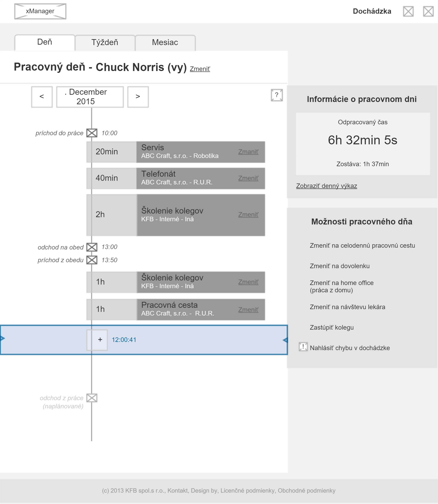
Task: Go to the previous day arrow
Action: [x=42, y=97]
